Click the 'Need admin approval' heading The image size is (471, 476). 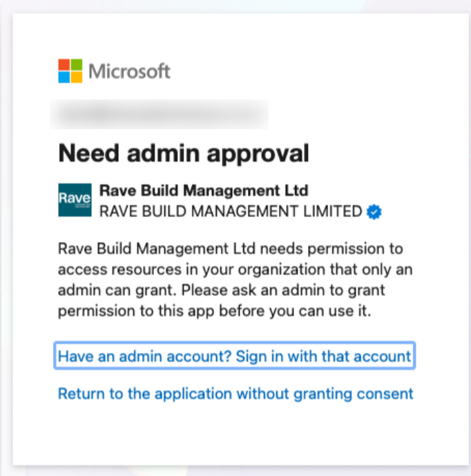(183, 153)
